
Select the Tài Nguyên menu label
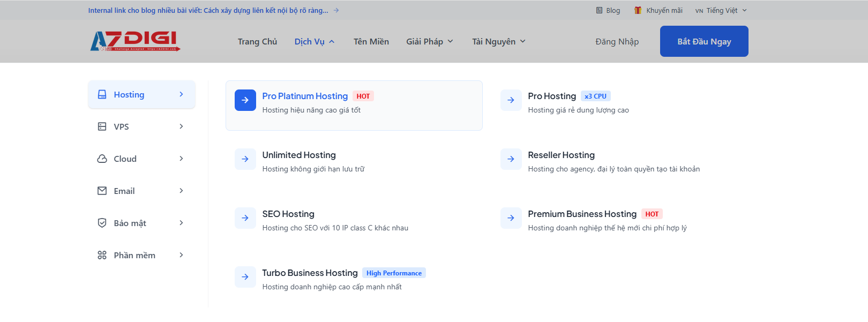(493, 41)
